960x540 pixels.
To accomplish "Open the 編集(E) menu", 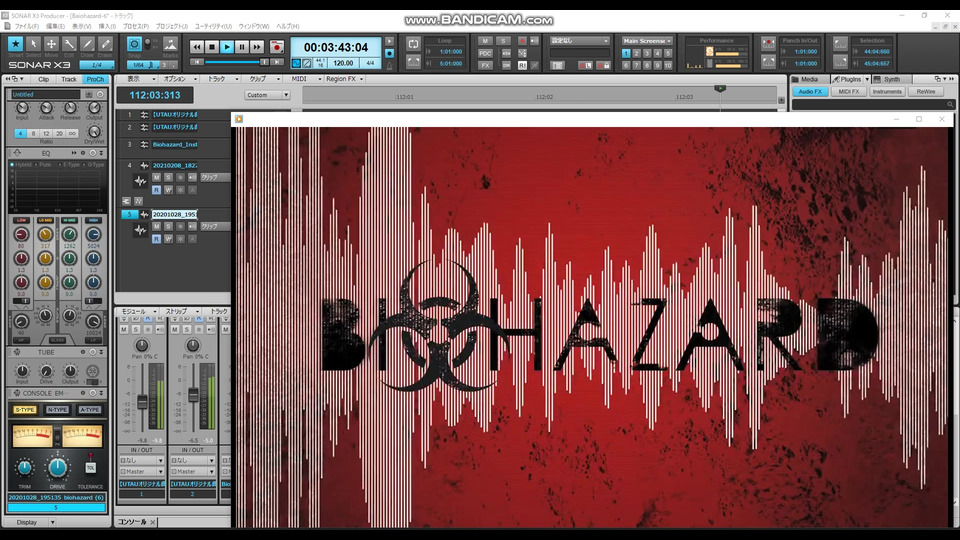I will pyautogui.click(x=55, y=26).
